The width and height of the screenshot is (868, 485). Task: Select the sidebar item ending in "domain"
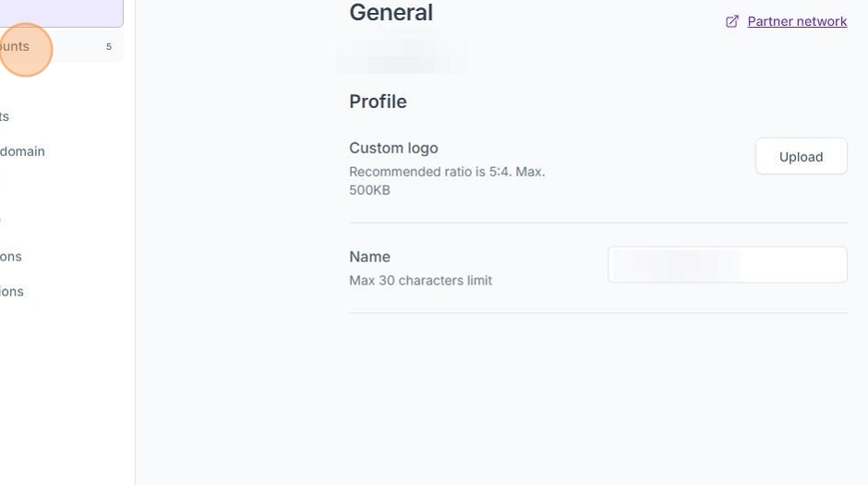(22, 152)
